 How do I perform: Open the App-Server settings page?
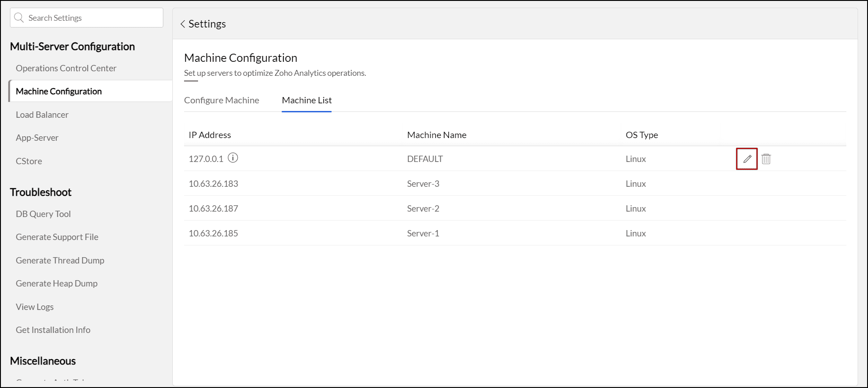(37, 138)
